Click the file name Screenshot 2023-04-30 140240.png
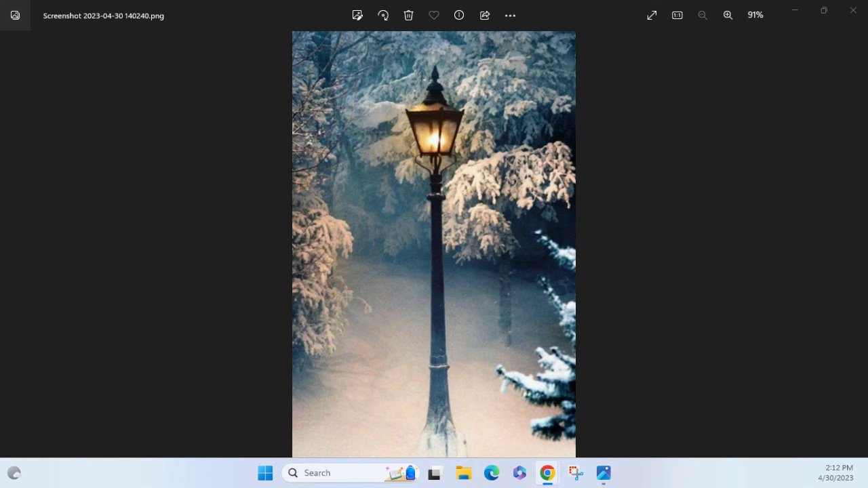Screen dimensions: 868x488 coord(104,16)
